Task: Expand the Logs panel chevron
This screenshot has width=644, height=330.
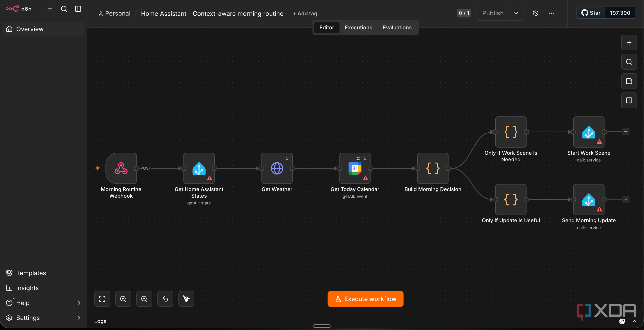Action: tap(634, 321)
